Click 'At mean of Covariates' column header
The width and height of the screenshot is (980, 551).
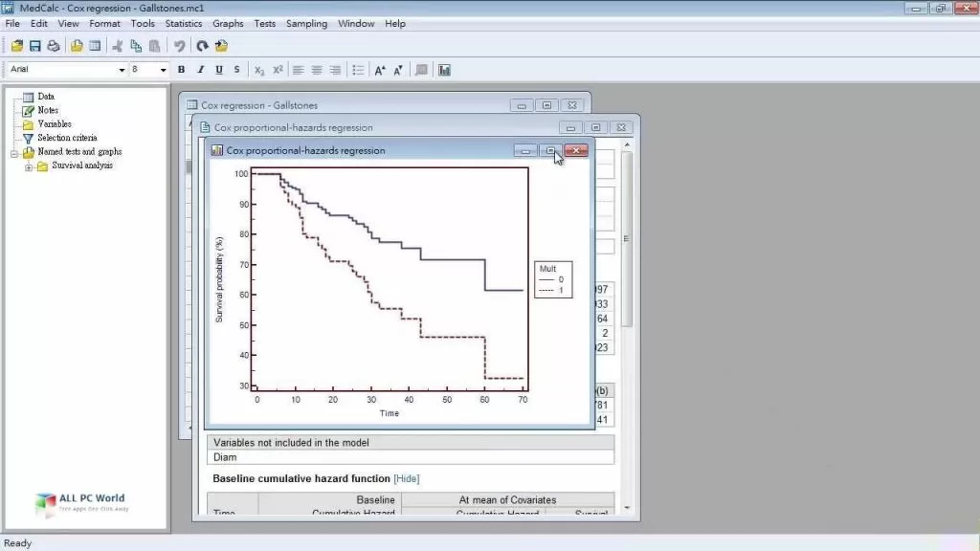[x=507, y=499]
